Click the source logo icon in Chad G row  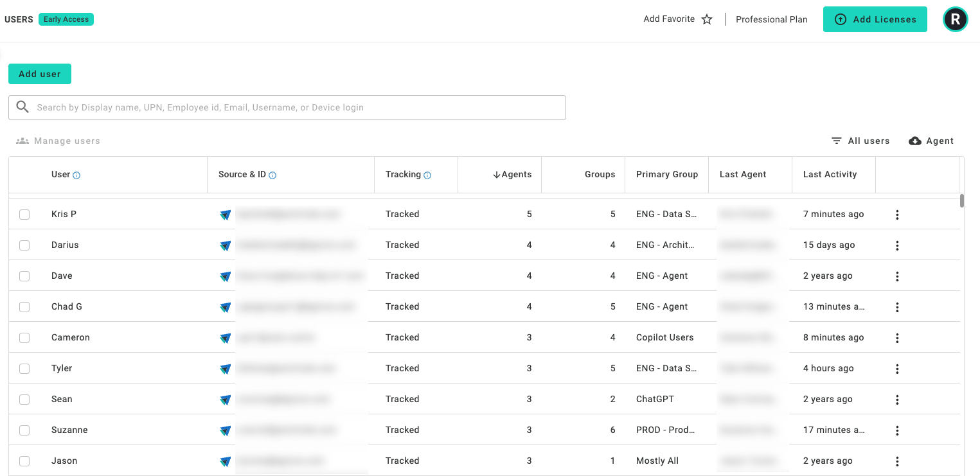(x=225, y=308)
